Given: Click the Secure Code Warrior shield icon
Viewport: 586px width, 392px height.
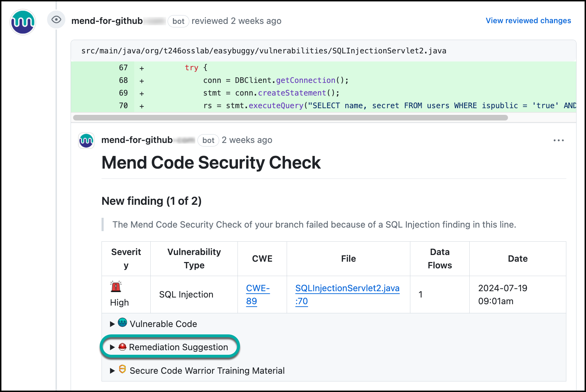Looking at the screenshot, I should coord(122,369).
